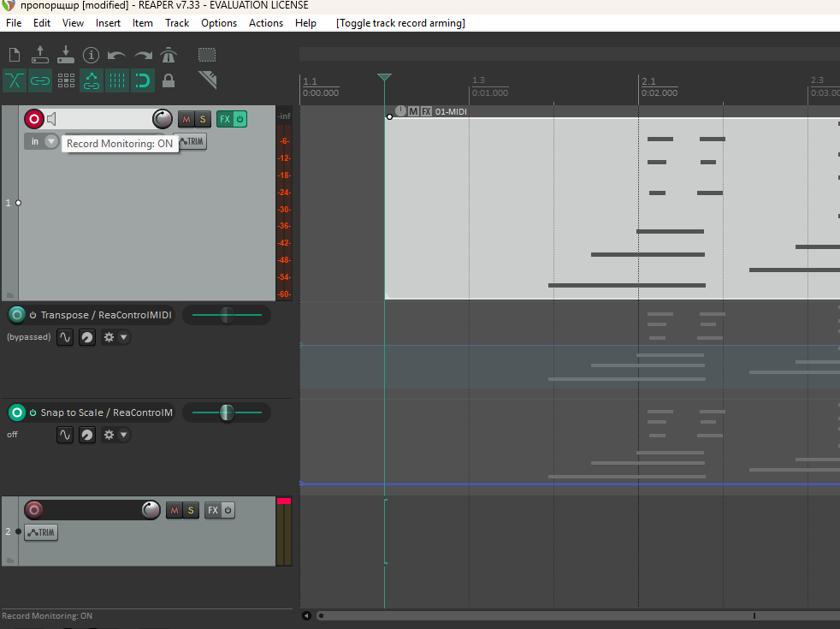Screen dimensions: 840x629
Task: Toggle auto-crossfade in the toolbar
Action: pyautogui.click(x=15, y=80)
